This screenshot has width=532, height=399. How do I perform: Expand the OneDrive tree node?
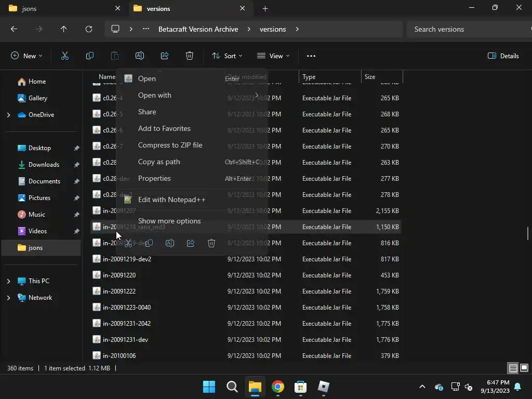click(x=8, y=115)
